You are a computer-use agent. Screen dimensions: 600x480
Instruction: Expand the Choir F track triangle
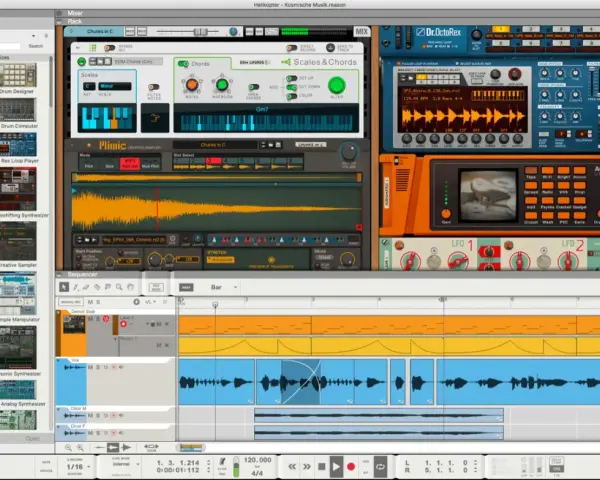click(x=59, y=426)
